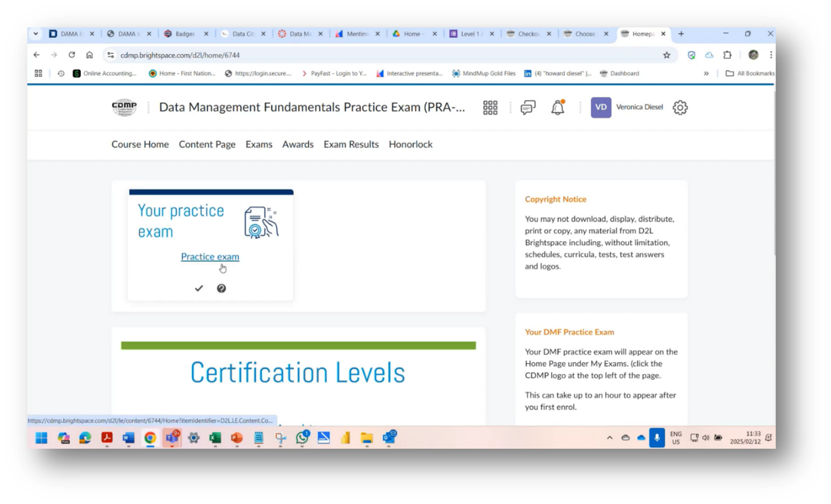Open a new browser tab

(681, 34)
